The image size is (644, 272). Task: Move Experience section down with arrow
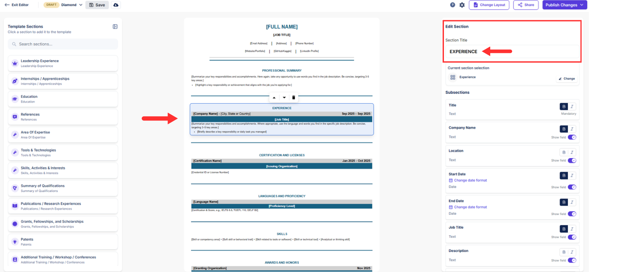tap(284, 97)
